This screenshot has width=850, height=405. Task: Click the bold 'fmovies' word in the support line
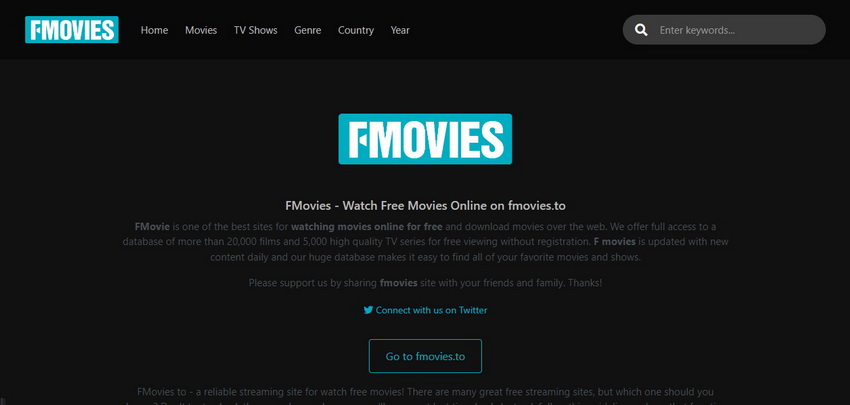(x=398, y=282)
